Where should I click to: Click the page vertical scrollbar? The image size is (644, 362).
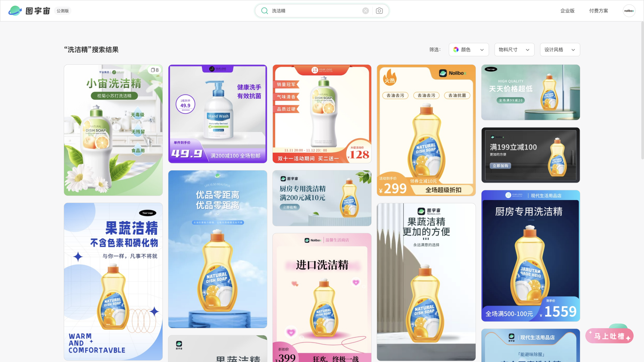[642, 90]
